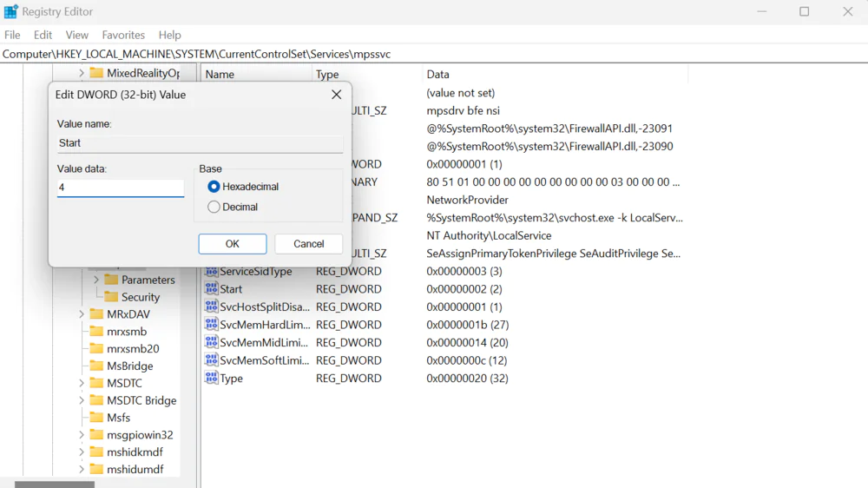Click the mrxsmb20 folder icon

tap(96, 348)
